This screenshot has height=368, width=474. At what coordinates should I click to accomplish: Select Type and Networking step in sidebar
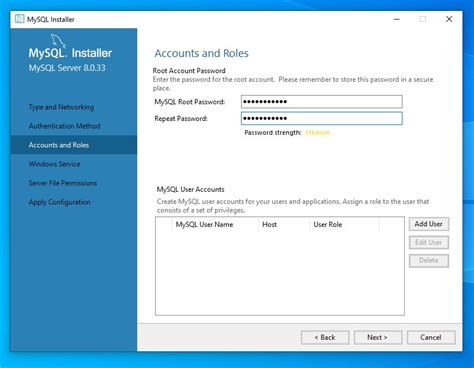tap(73, 107)
